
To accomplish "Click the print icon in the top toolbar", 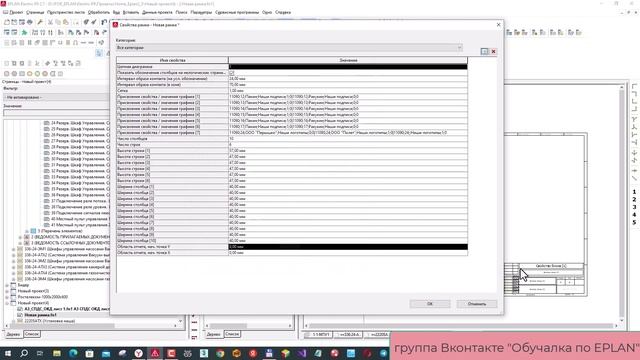I will [x=30, y=22].
